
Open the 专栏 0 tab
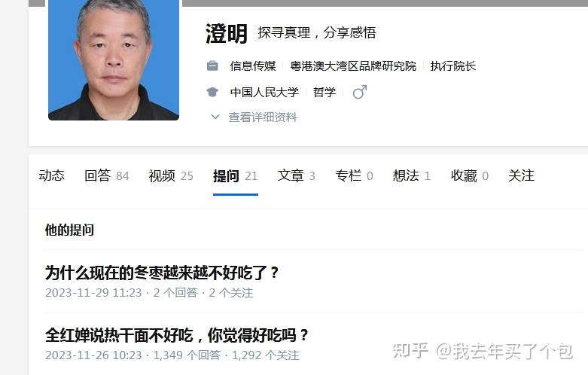click(355, 175)
